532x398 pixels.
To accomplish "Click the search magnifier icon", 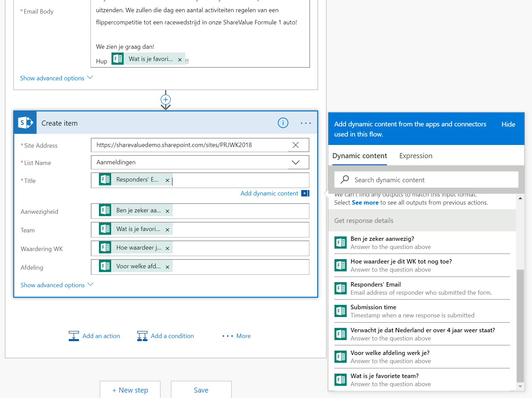I will click(x=345, y=180).
